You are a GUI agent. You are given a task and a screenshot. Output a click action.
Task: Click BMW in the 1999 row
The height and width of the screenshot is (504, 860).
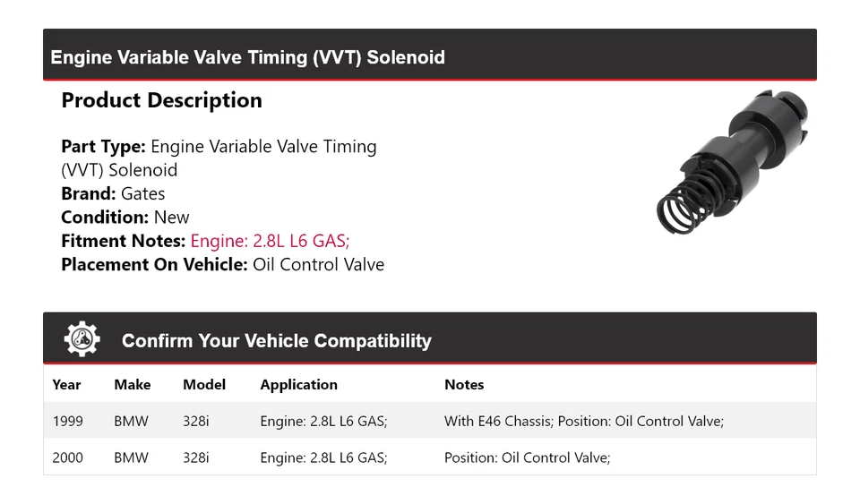click(x=131, y=421)
